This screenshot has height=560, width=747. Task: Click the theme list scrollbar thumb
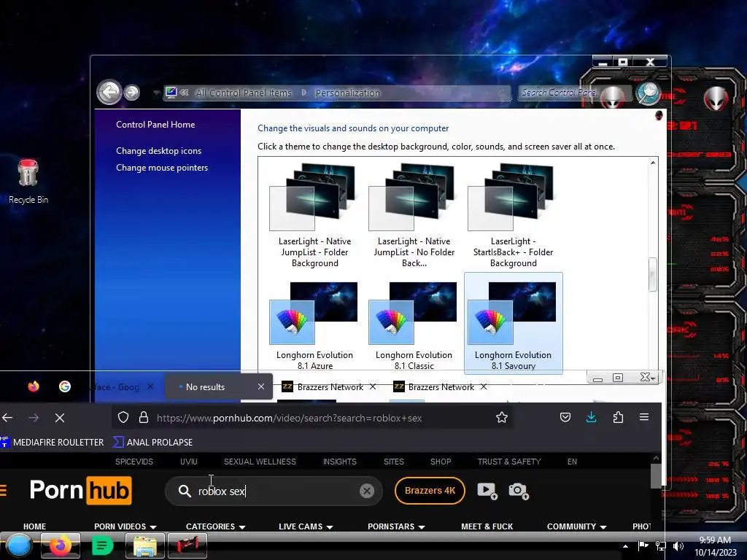[x=653, y=274]
